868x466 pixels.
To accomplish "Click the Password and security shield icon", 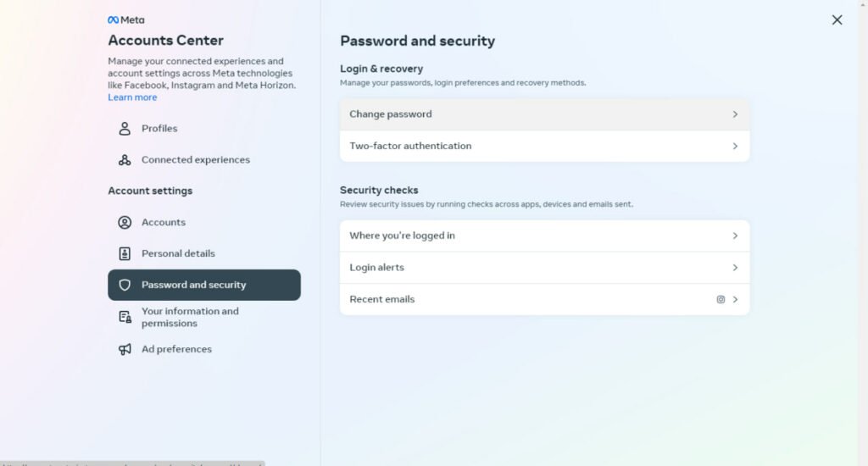I will click(125, 286).
